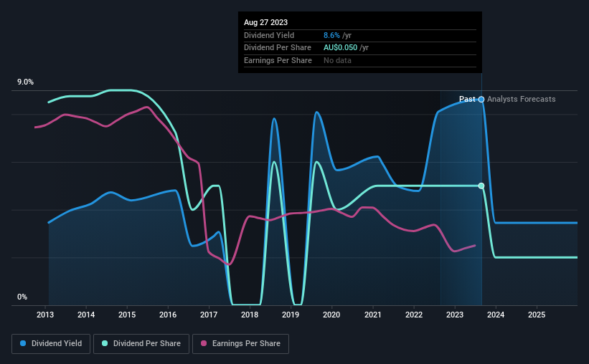Click the 2013 x-axis label
Screen dimensions: 589x364
pos(45,315)
